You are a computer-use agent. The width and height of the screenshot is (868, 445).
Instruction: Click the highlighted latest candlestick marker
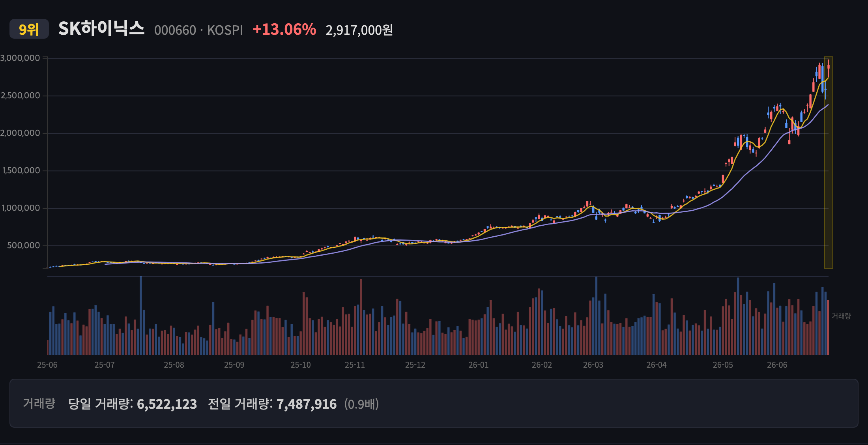click(829, 163)
